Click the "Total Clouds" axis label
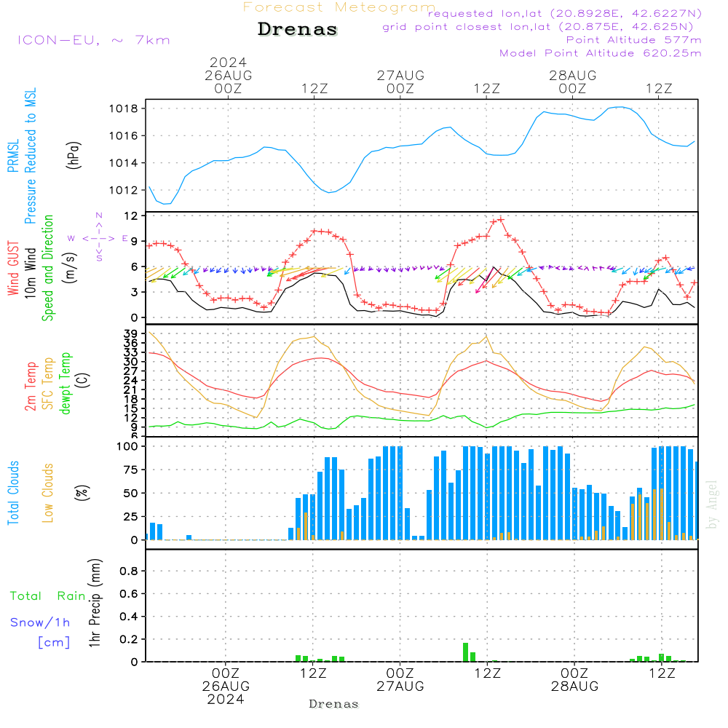Image resolution: width=728 pixels, height=728 pixels. tap(13, 493)
